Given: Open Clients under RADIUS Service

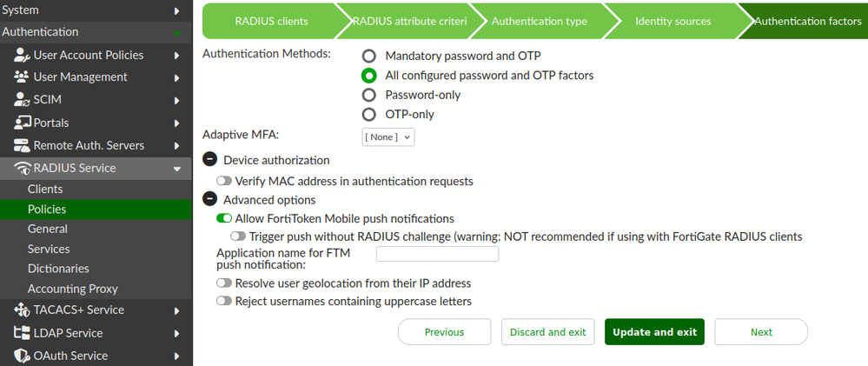Looking at the screenshot, I should click(x=45, y=190).
